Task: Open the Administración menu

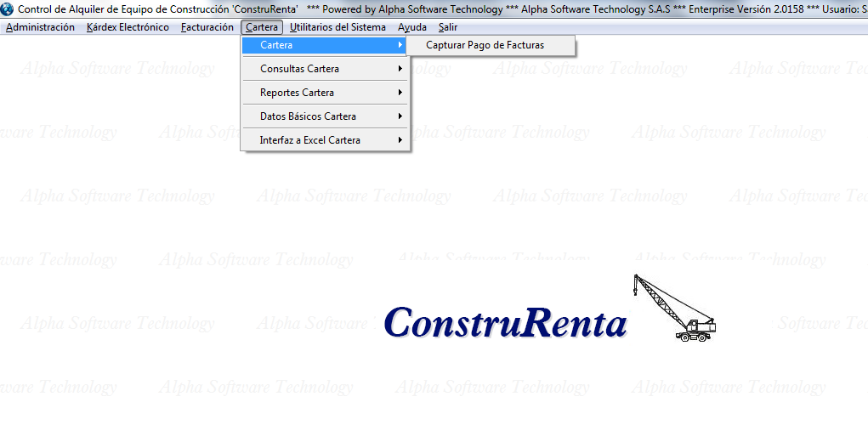Action: (40, 27)
